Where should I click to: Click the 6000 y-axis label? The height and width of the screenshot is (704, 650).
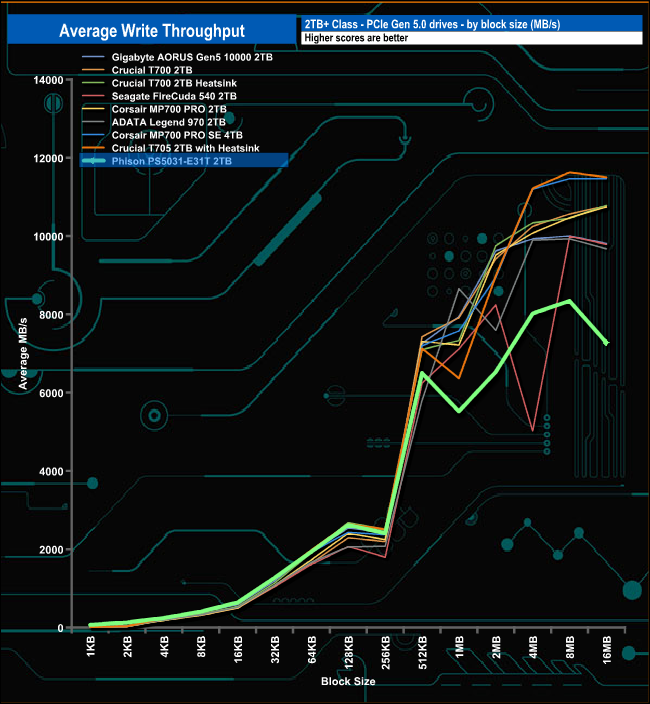pyautogui.click(x=51, y=393)
